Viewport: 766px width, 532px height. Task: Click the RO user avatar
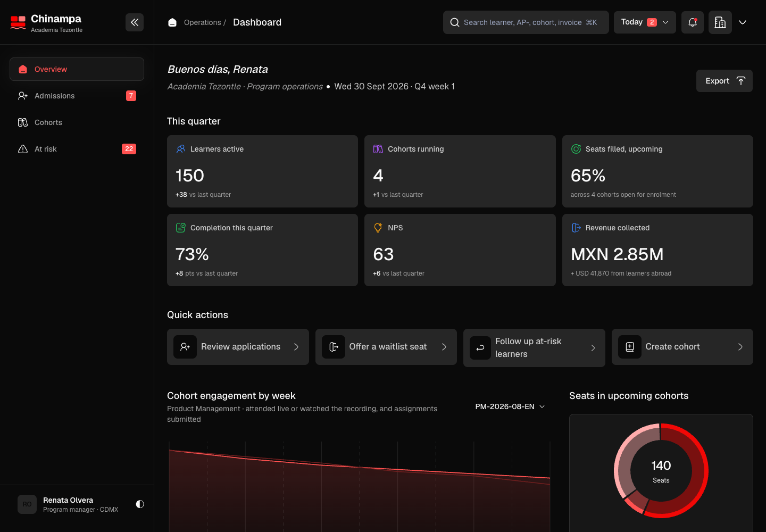coord(27,504)
